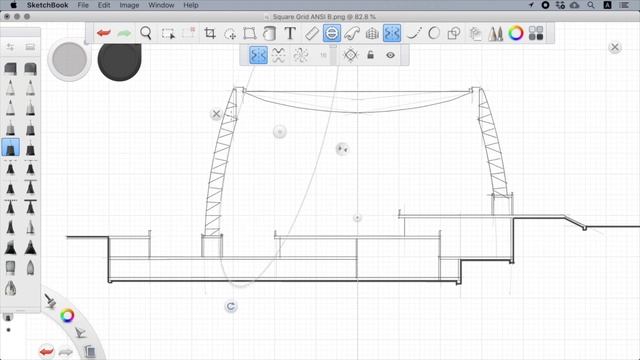
Task: Open Brush Properties at brush palette top-left
Action: [10, 47]
